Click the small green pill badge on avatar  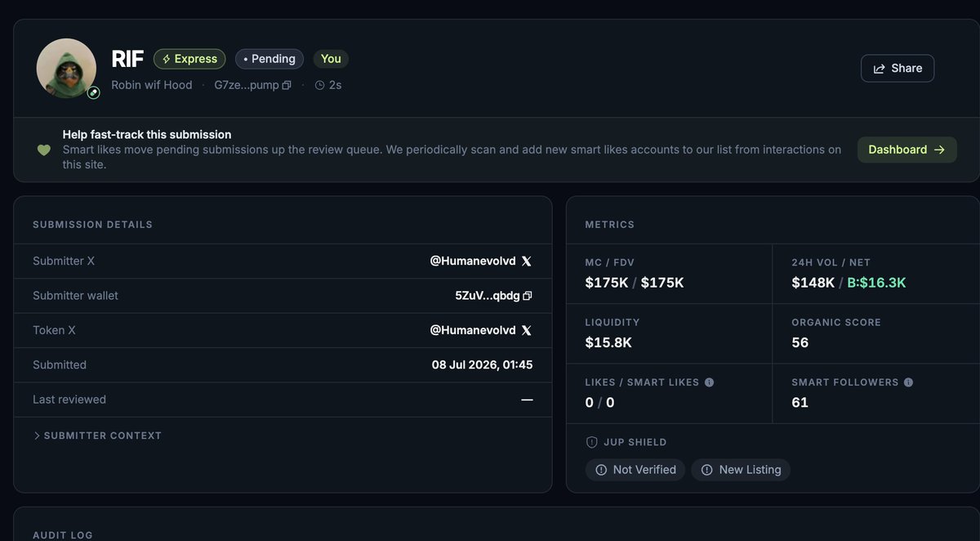click(93, 93)
